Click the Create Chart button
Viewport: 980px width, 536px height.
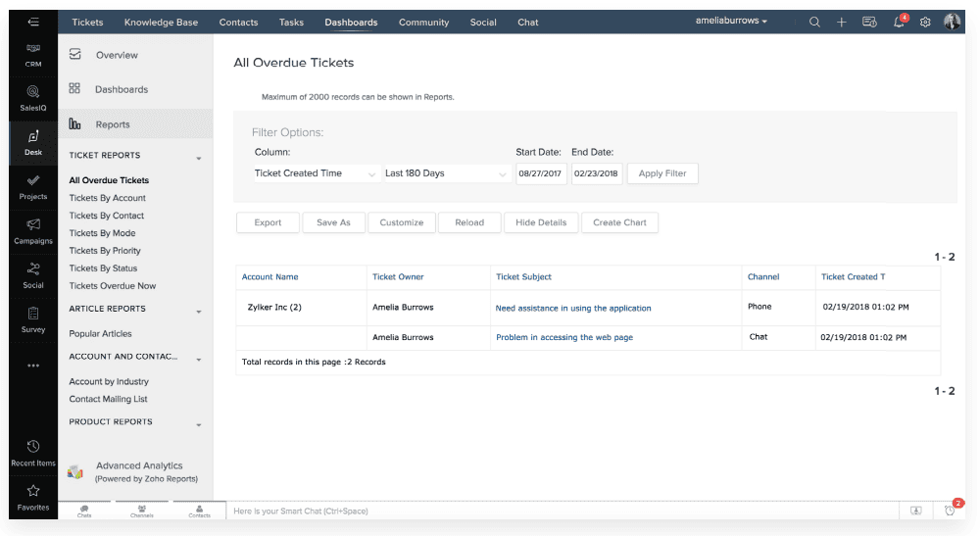pyautogui.click(x=619, y=222)
